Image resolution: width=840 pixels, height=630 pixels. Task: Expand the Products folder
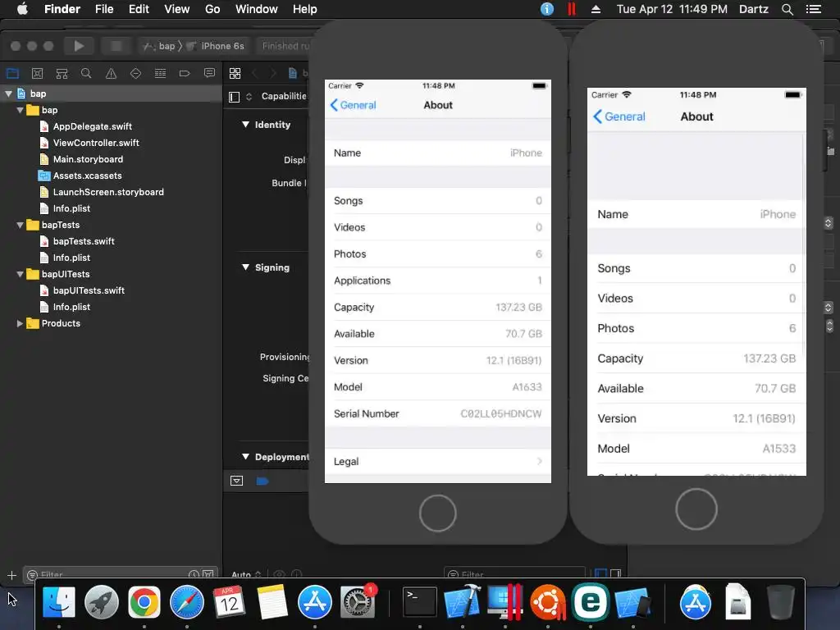pyautogui.click(x=21, y=323)
